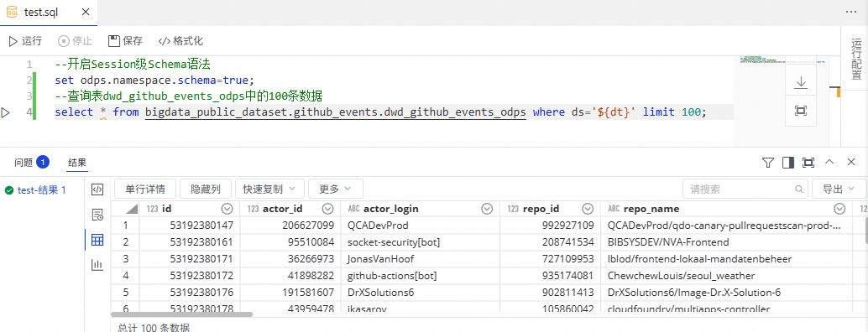Open the Export (导出) dropdown
The image size is (868, 332).
click(x=839, y=189)
